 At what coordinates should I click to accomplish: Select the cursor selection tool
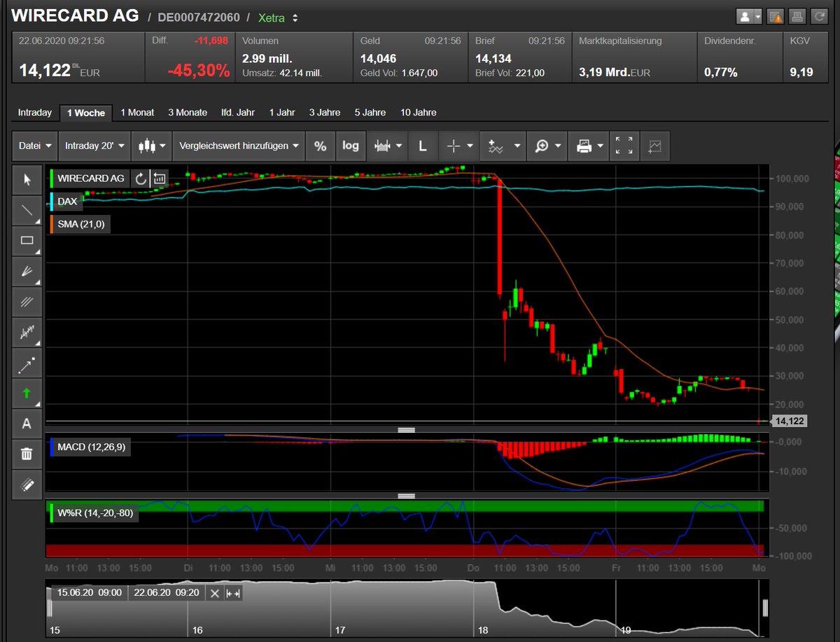pyautogui.click(x=27, y=180)
